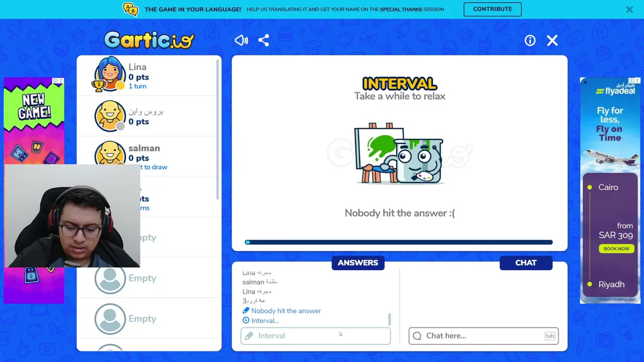This screenshot has width=644, height=362.
Task: Focus the Interval answer input field
Action: click(x=315, y=336)
